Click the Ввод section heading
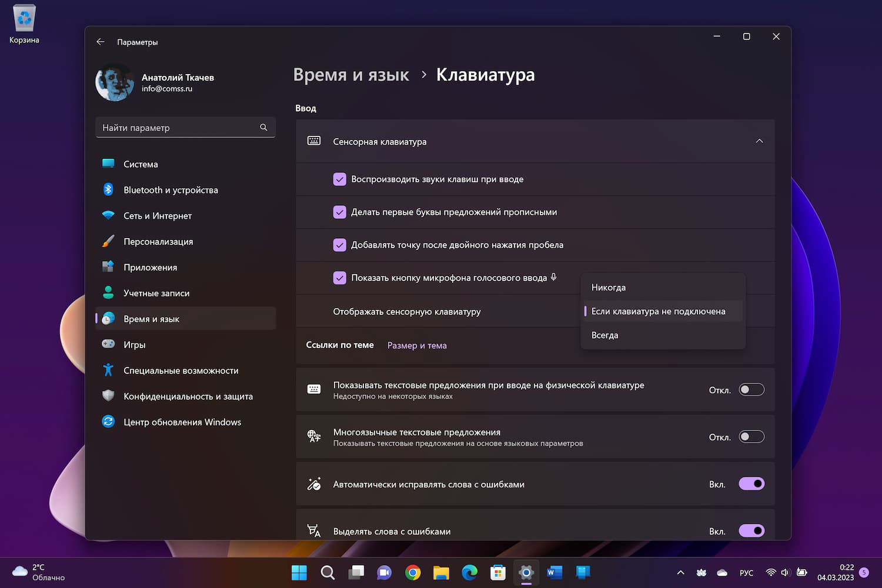This screenshot has height=588, width=882. [x=306, y=108]
